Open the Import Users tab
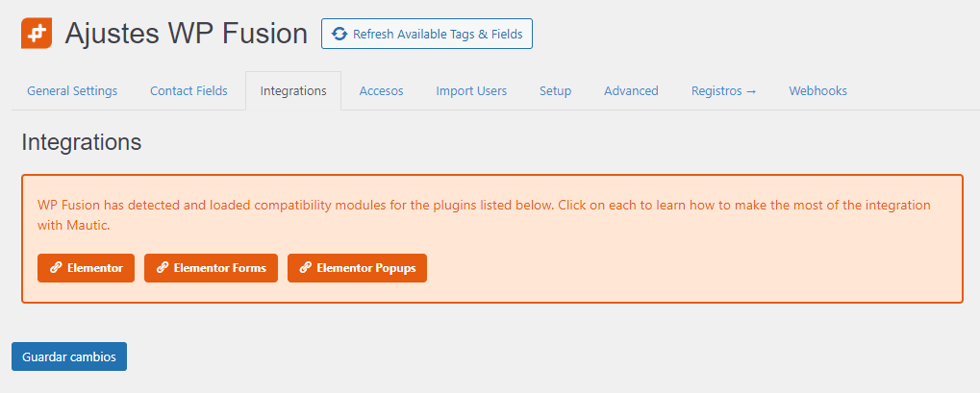 click(471, 91)
